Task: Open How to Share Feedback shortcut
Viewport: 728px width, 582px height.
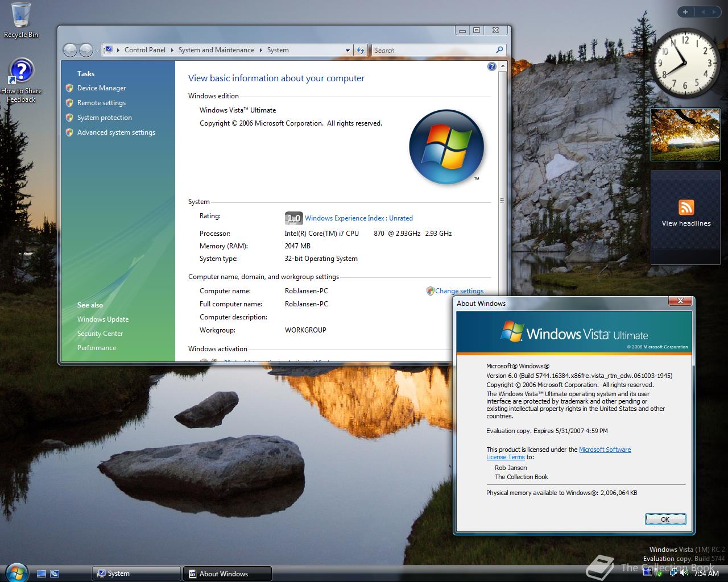Action: point(21,81)
